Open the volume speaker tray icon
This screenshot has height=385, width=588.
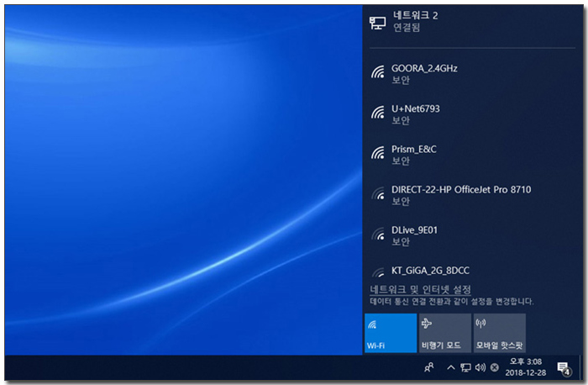(480, 367)
